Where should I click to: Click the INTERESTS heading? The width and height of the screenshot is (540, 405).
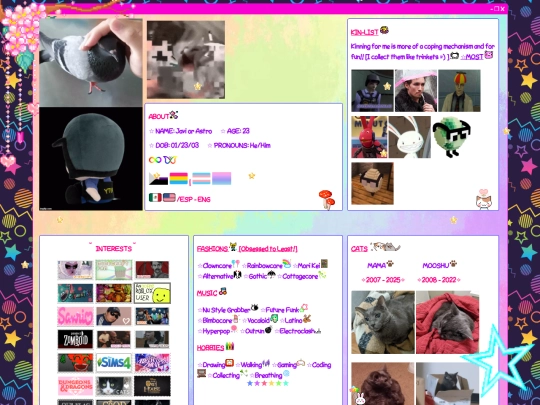click(114, 249)
